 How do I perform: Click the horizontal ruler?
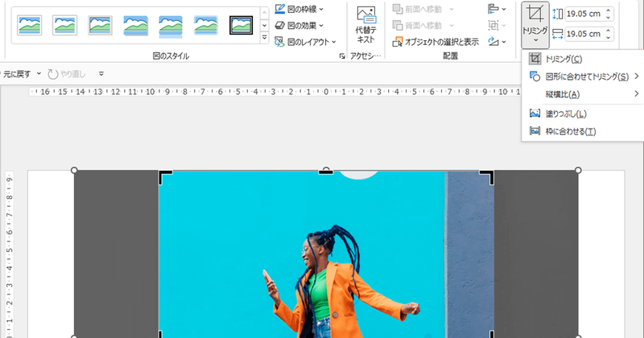point(275,92)
